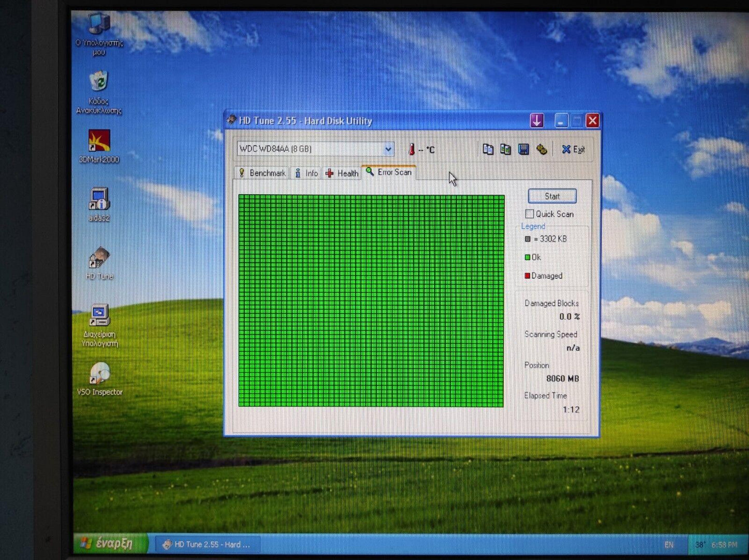Click the thermometer temperature indicator

(x=412, y=149)
